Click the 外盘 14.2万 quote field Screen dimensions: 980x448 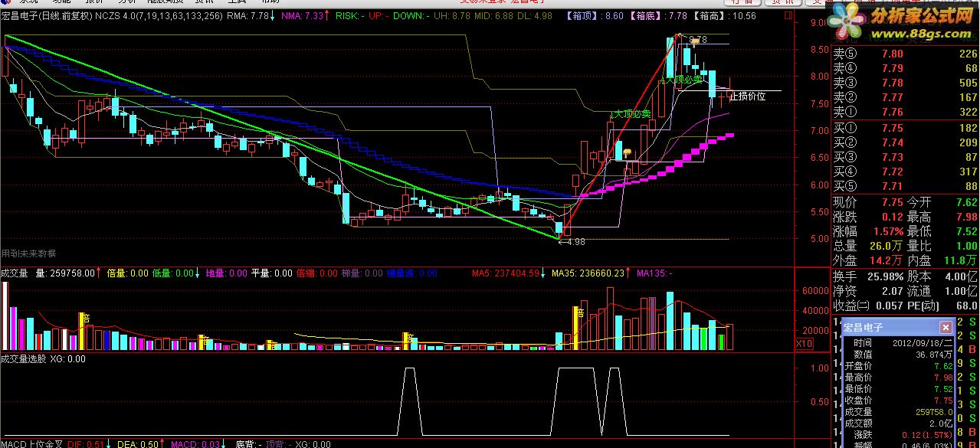point(869,260)
